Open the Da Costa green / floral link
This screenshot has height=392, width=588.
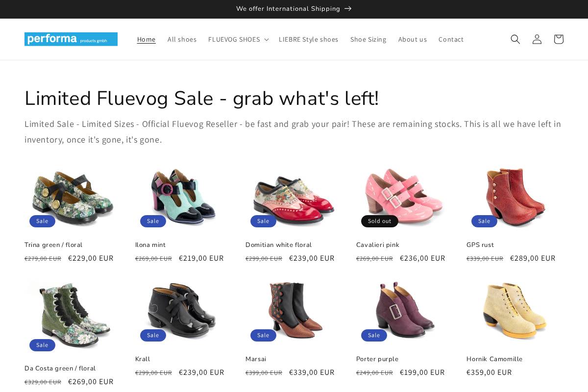[60, 368]
